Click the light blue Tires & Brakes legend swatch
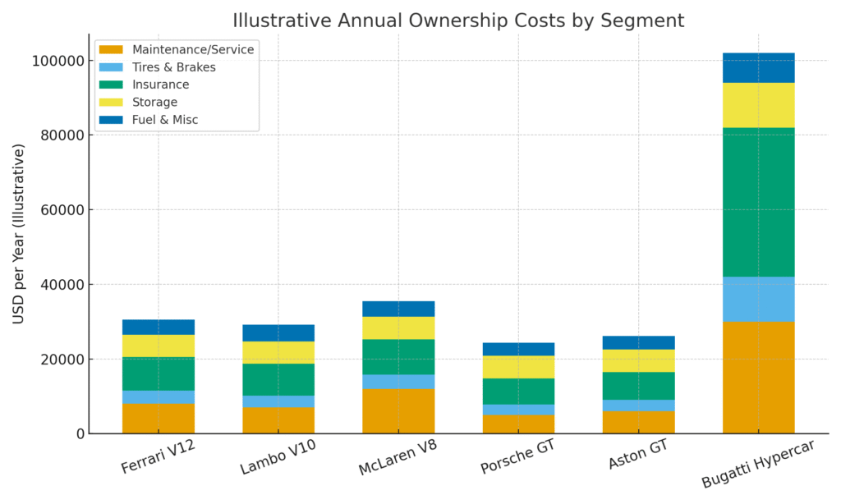841x504 pixels. tap(111, 67)
